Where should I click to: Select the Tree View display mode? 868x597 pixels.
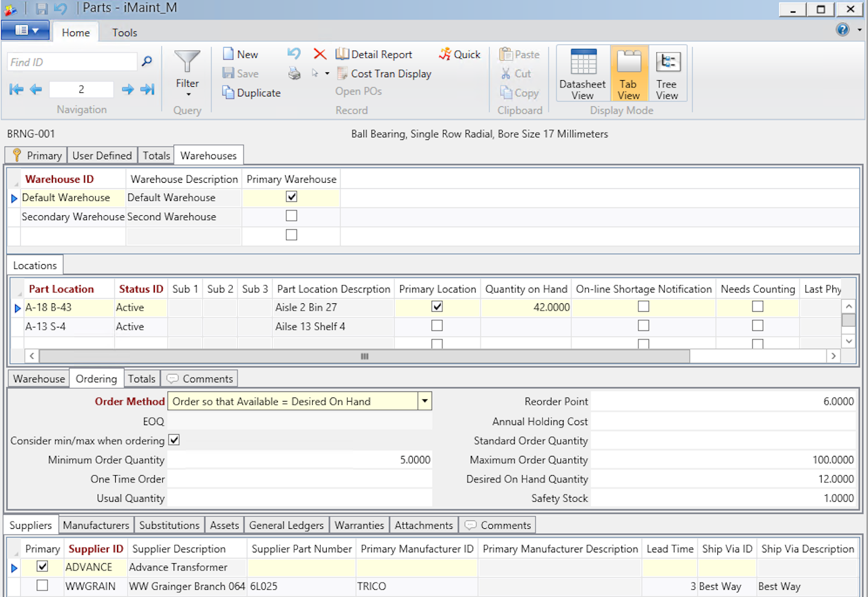coord(667,72)
